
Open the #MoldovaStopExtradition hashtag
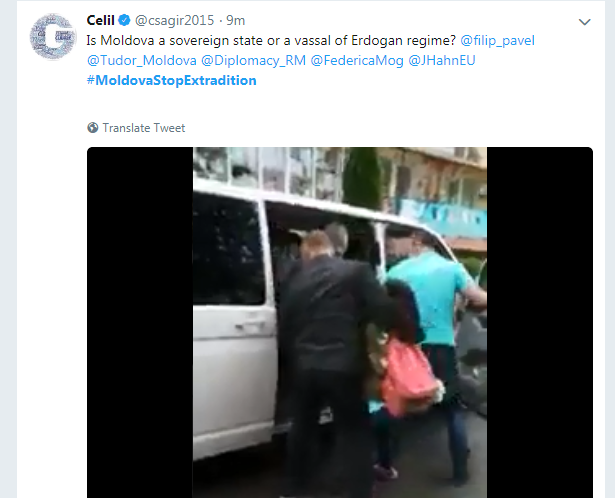coord(171,80)
